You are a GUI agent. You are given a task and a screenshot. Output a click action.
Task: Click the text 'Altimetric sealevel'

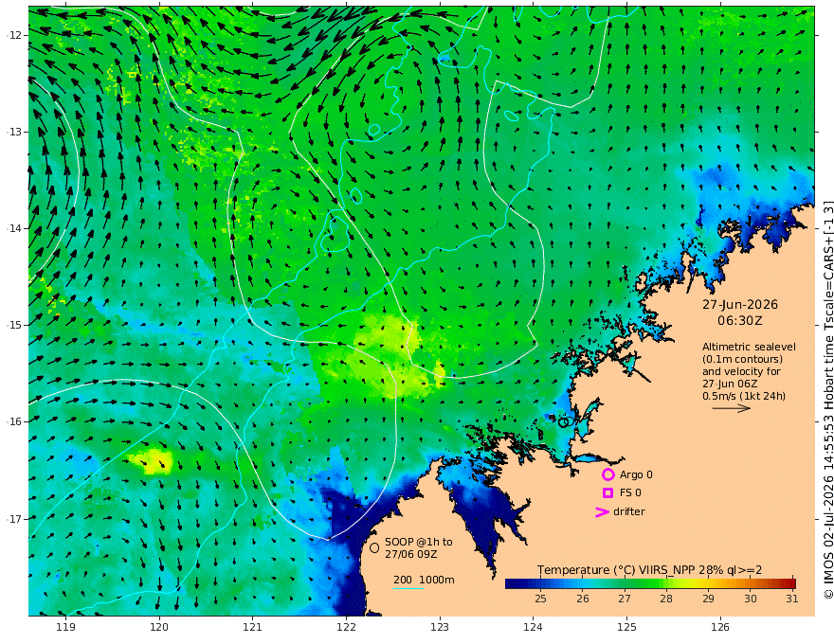(x=749, y=347)
